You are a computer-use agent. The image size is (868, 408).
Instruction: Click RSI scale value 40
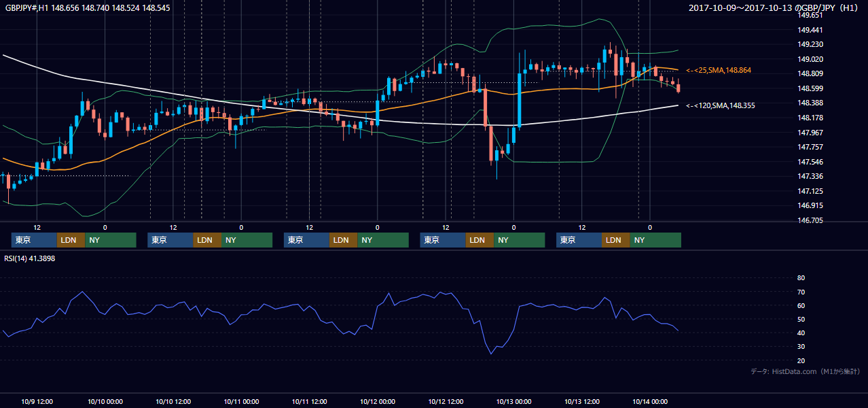pyautogui.click(x=801, y=333)
